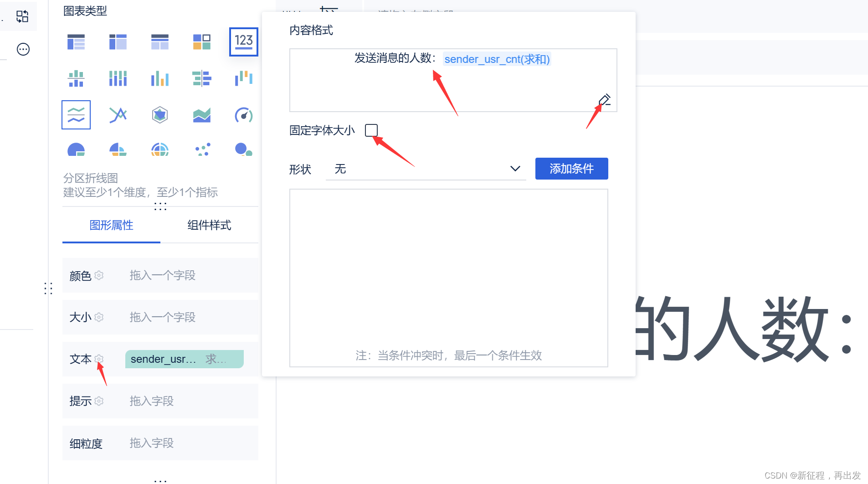Select the bubble chart icon
This screenshot has height=484, width=868.
point(244,149)
